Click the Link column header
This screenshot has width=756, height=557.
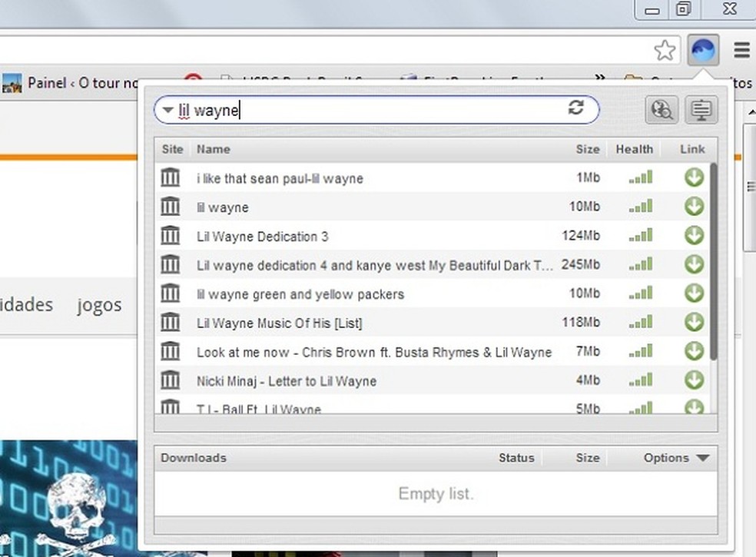[692, 150]
